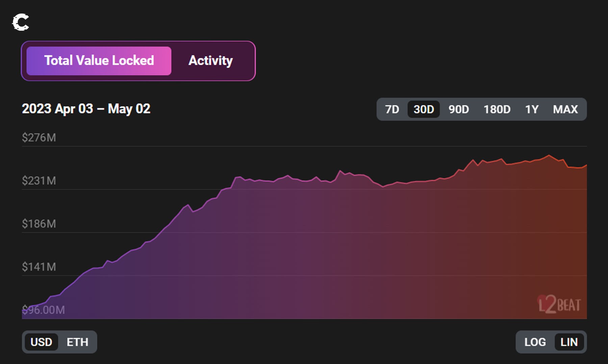
Task: Click the $186M axis label
Action: [x=39, y=224]
